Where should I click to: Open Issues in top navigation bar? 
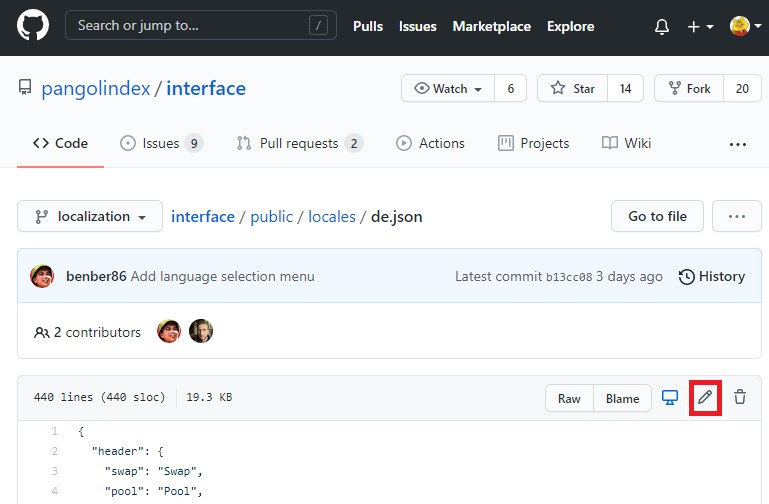[417, 26]
